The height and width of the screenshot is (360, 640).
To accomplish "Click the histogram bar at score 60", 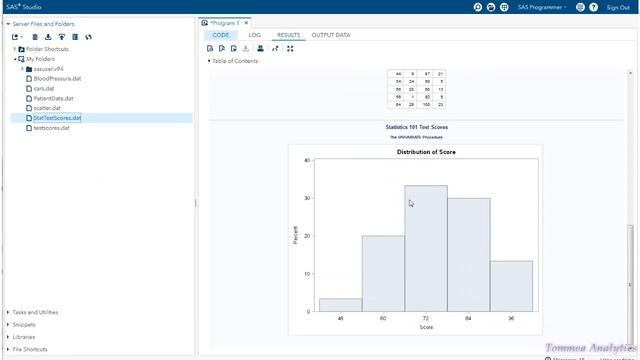I will pos(383,274).
